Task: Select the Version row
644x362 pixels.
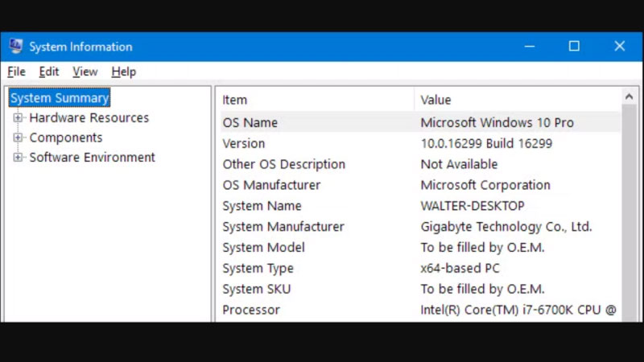Action: (x=244, y=144)
